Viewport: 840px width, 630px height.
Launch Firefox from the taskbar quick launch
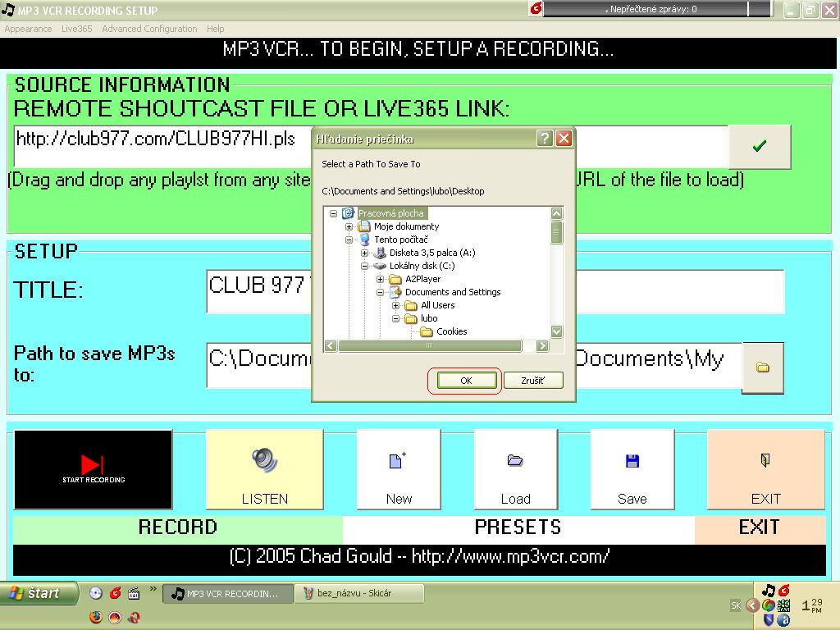coord(96,617)
